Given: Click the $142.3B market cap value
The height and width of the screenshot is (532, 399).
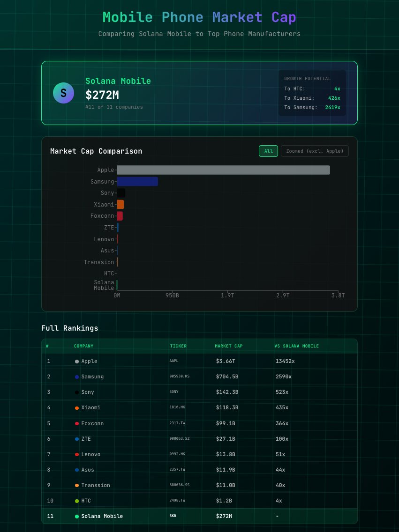Looking at the screenshot, I should [x=227, y=392].
